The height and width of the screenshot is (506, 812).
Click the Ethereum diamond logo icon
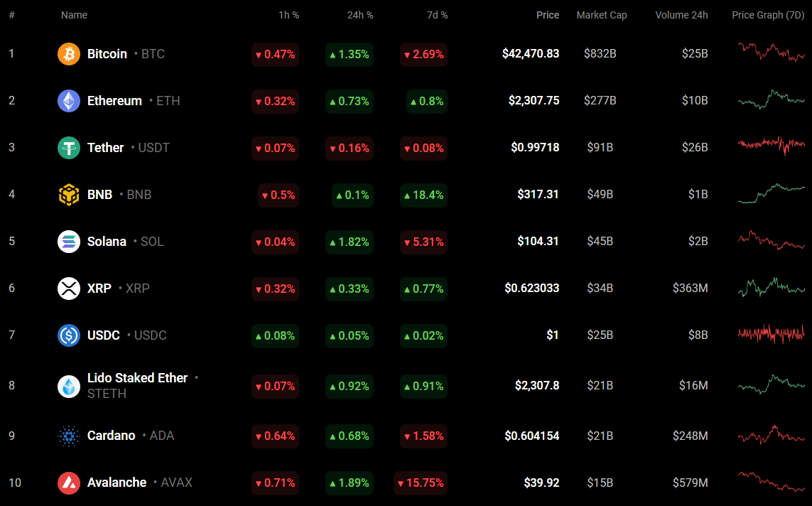coord(69,101)
